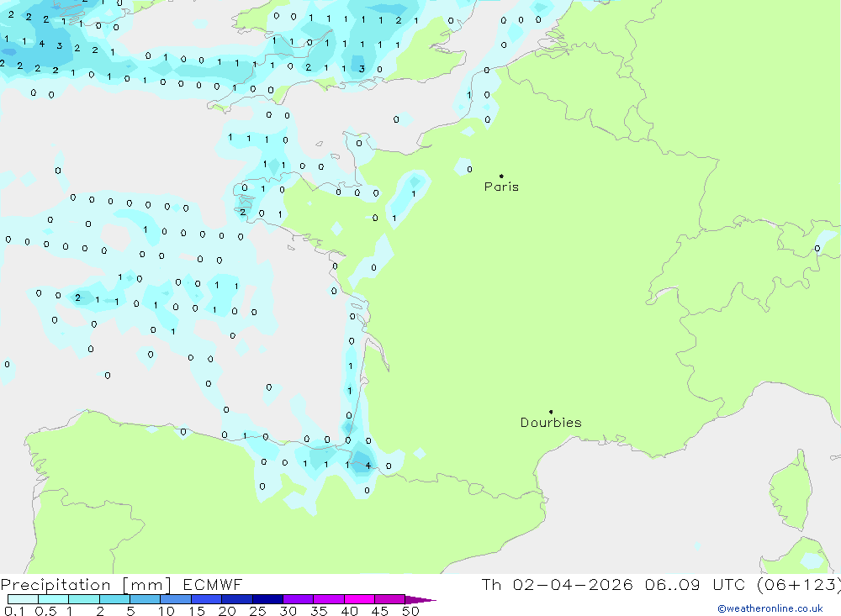Image resolution: width=841 pixels, height=616 pixels.
Task: Click the 4 mm value near Pyrenees coast
Action: pos(368,466)
